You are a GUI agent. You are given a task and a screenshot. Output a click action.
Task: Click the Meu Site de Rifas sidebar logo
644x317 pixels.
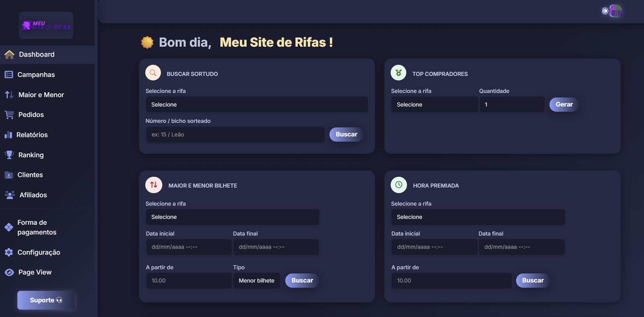(46, 25)
